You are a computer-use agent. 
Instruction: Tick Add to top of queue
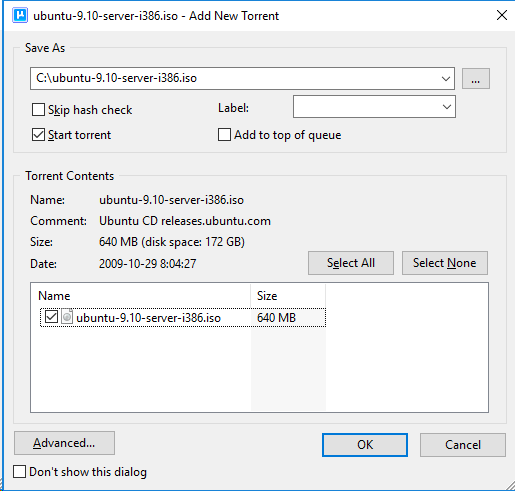click(x=224, y=135)
